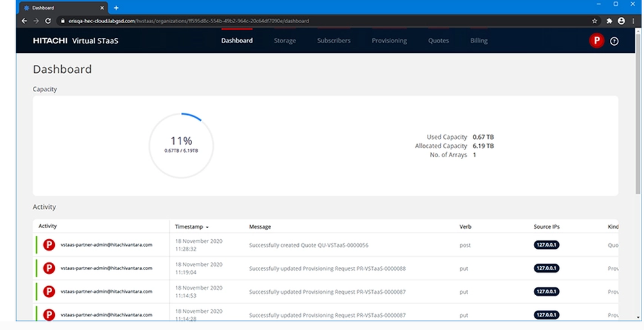Click 127.0.0.1 badge in the Quote row
Viewport: 644px width, 330px height.
click(547, 245)
